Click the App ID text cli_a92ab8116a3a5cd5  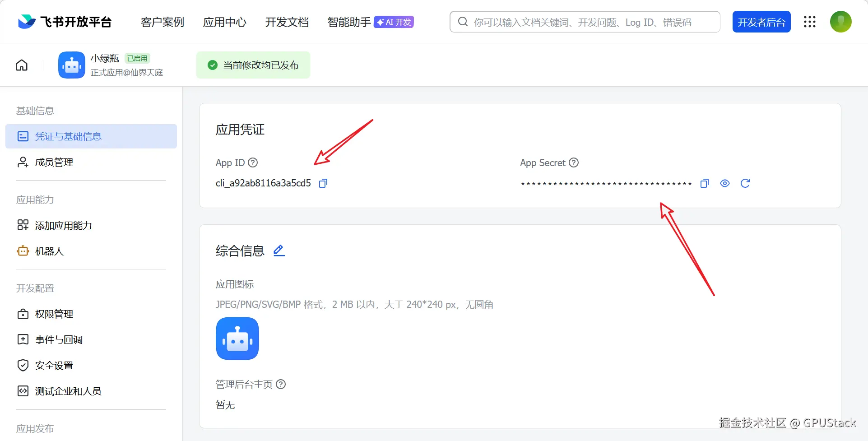point(263,183)
